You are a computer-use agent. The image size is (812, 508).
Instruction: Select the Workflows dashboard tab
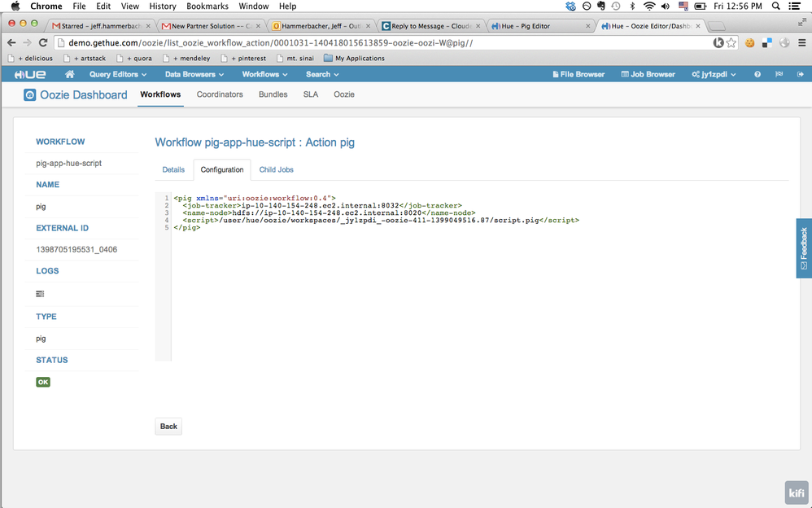tap(160, 94)
